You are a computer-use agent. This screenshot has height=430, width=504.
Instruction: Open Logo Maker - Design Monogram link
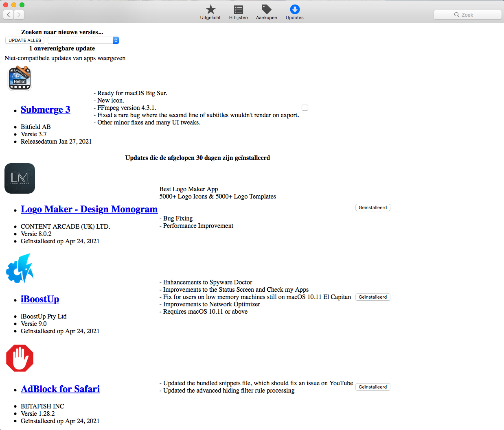pos(89,209)
